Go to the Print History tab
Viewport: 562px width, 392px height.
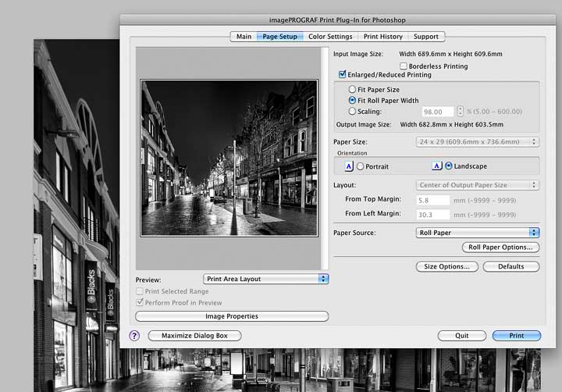click(382, 37)
